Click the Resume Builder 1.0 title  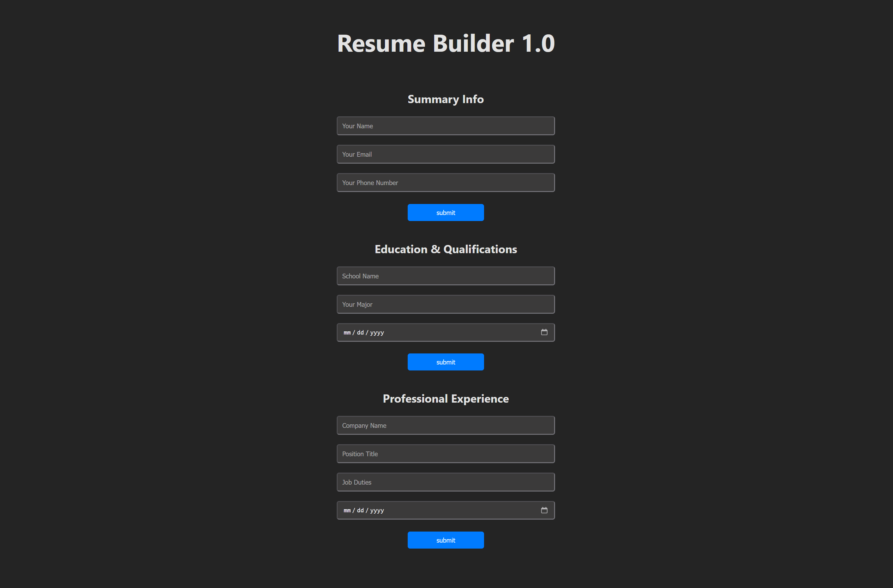pyautogui.click(x=446, y=43)
